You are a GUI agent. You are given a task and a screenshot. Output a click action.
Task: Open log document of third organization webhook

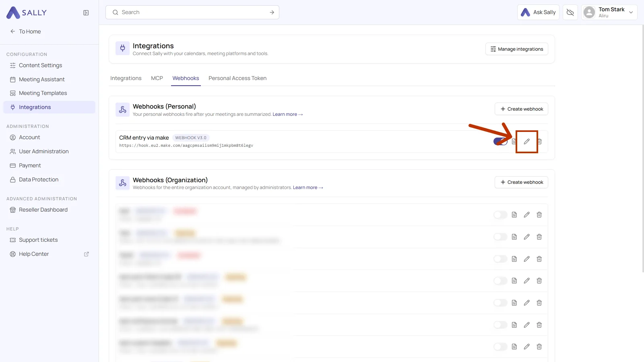click(514, 259)
